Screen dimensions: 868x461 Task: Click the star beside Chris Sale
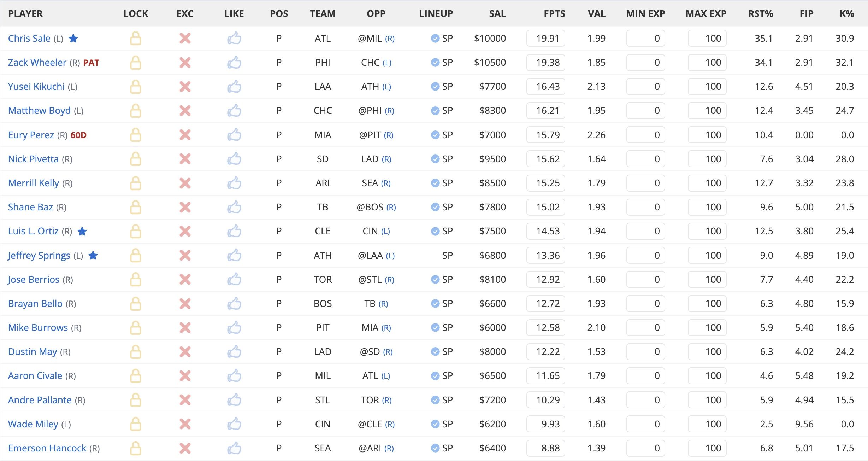[x=73, y=38]
